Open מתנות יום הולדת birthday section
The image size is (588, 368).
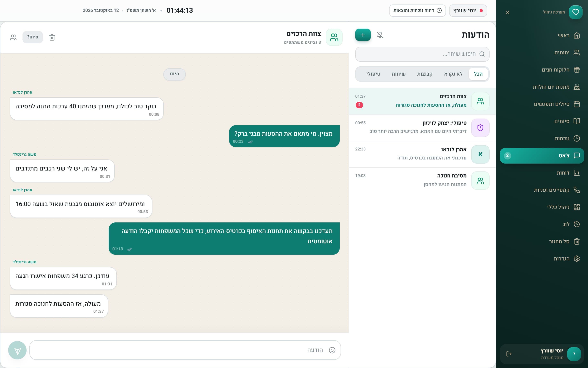point(542,87)
